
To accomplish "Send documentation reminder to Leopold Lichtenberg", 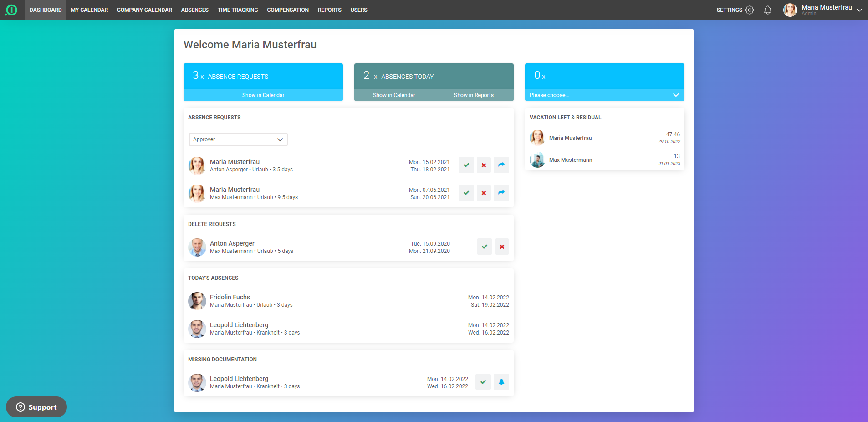I will click(501, 382).
